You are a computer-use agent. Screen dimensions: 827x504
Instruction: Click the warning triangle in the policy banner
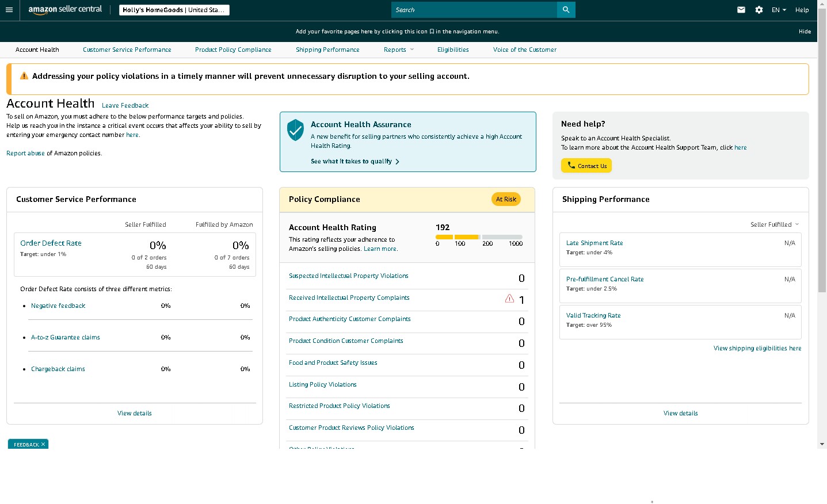pyautogui.click(x=24, y=76)
